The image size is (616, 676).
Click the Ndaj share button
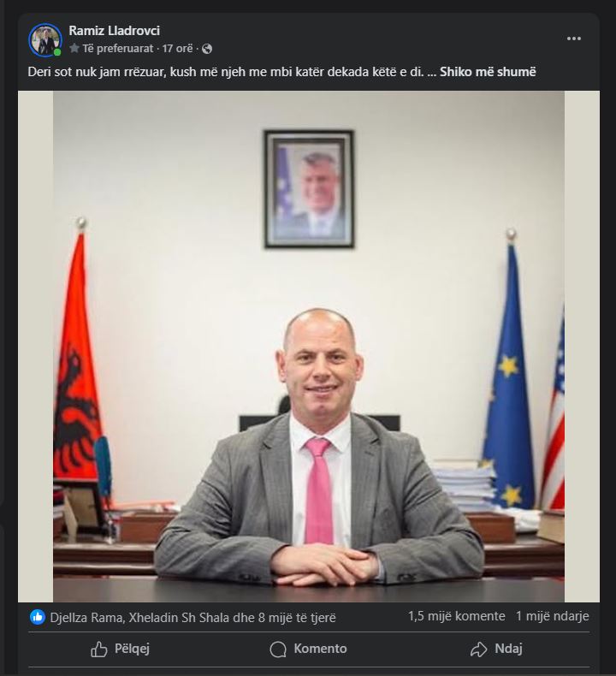pos(496,649)
